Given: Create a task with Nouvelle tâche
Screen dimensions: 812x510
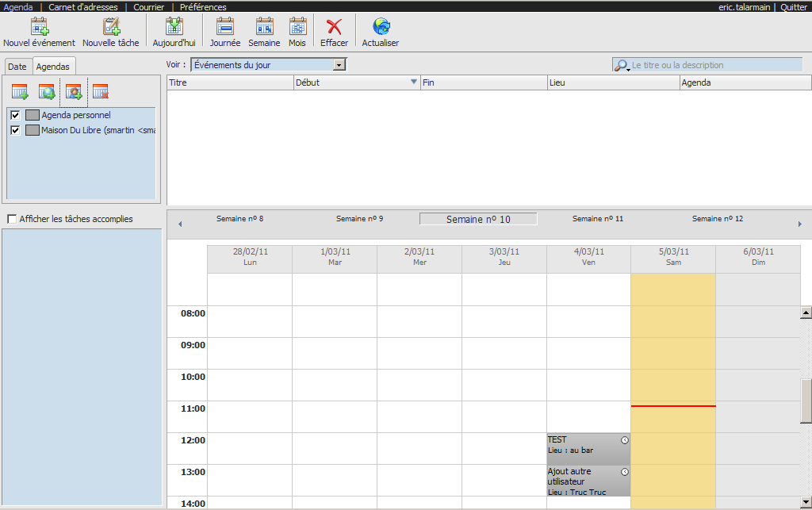Looking at the screenshot, I should pyautogui.click(x=111, y=27).
